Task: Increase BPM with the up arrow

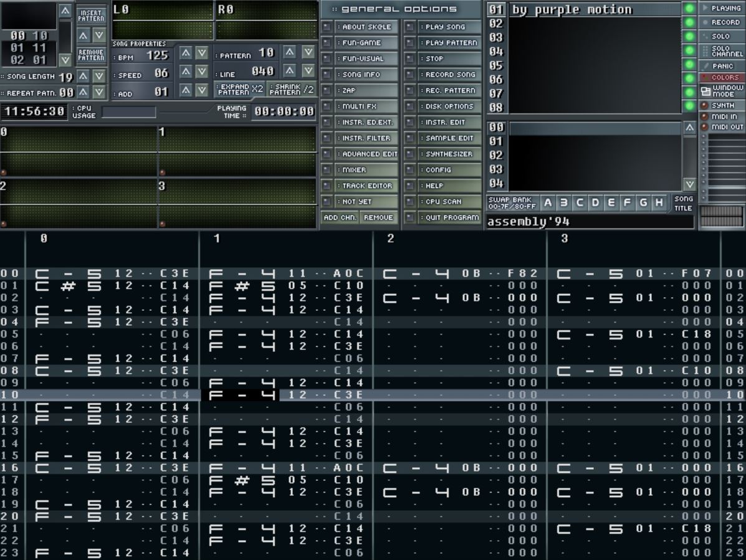Action: tap(186, 54)
